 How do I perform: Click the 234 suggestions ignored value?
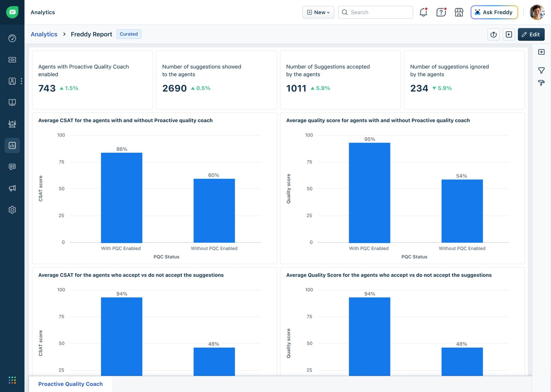pos(419,89)
